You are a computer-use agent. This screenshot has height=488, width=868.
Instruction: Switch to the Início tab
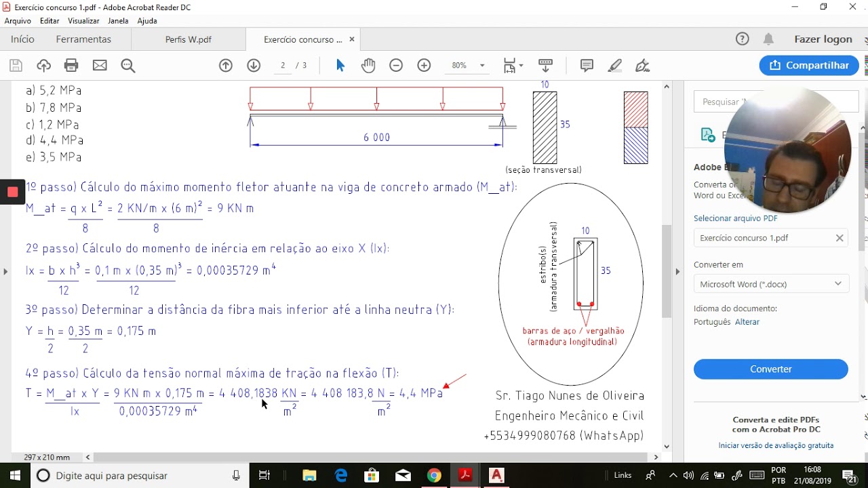pyautogui.click(x=22, y=39)
